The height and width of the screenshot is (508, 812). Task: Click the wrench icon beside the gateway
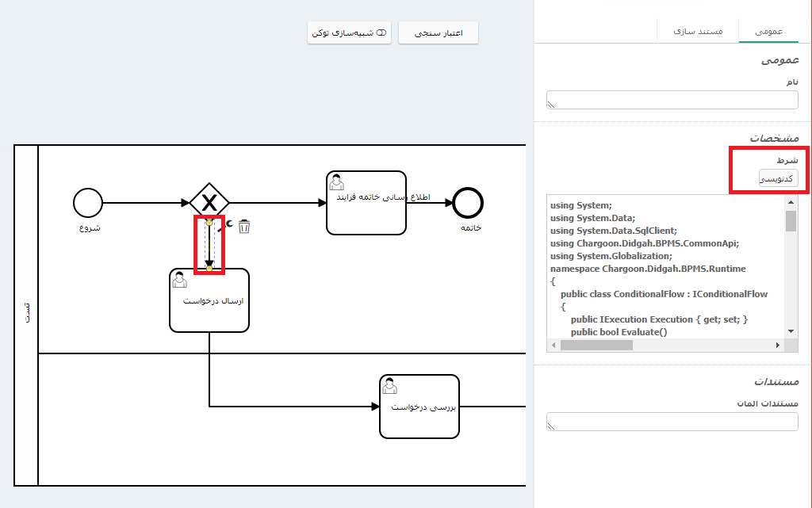(230, 227)
